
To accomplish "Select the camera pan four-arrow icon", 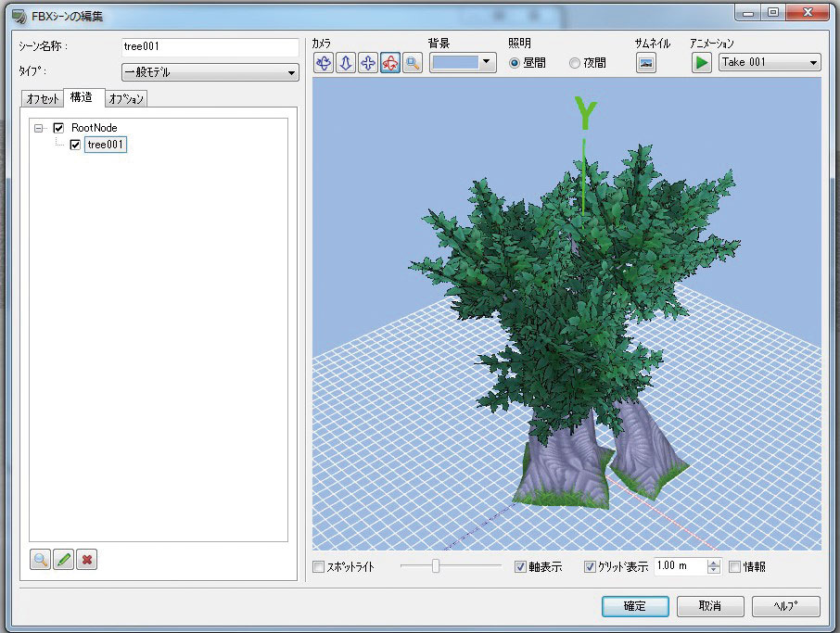I will point(368,63).
